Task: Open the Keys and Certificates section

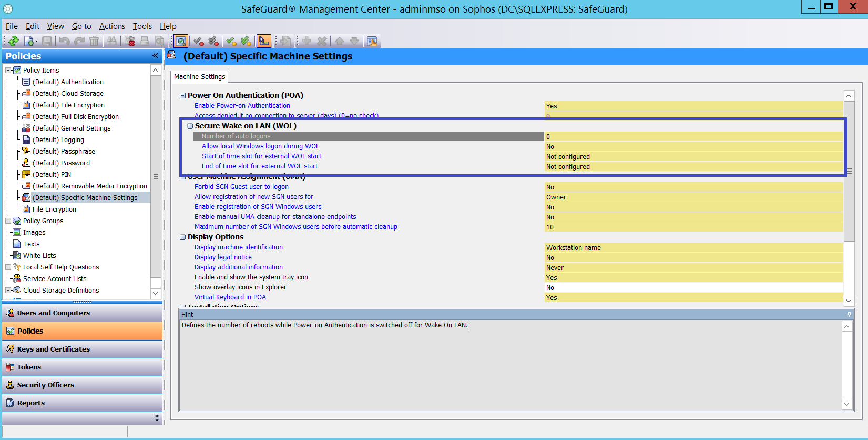Action: pos(83,349)
